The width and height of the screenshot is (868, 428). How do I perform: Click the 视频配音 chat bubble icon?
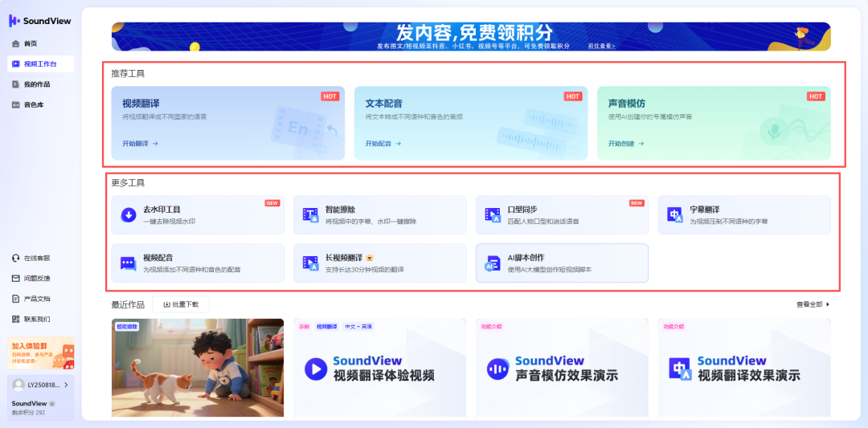[129, 263]
